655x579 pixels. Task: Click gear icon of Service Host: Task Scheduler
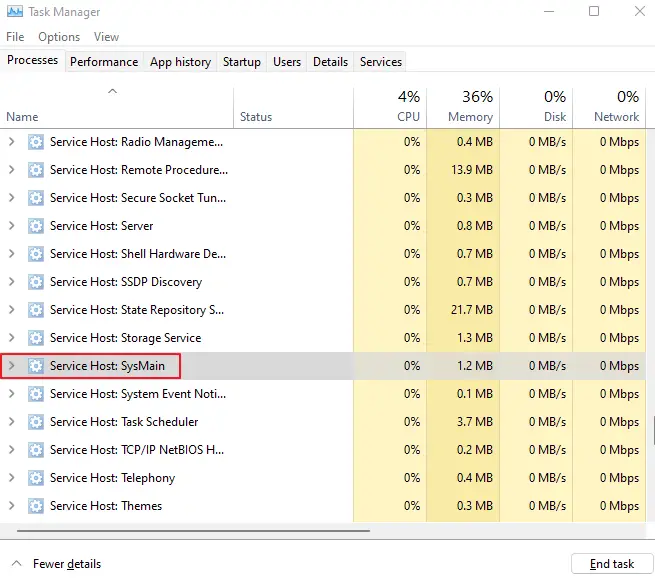(x=36, y=422)
